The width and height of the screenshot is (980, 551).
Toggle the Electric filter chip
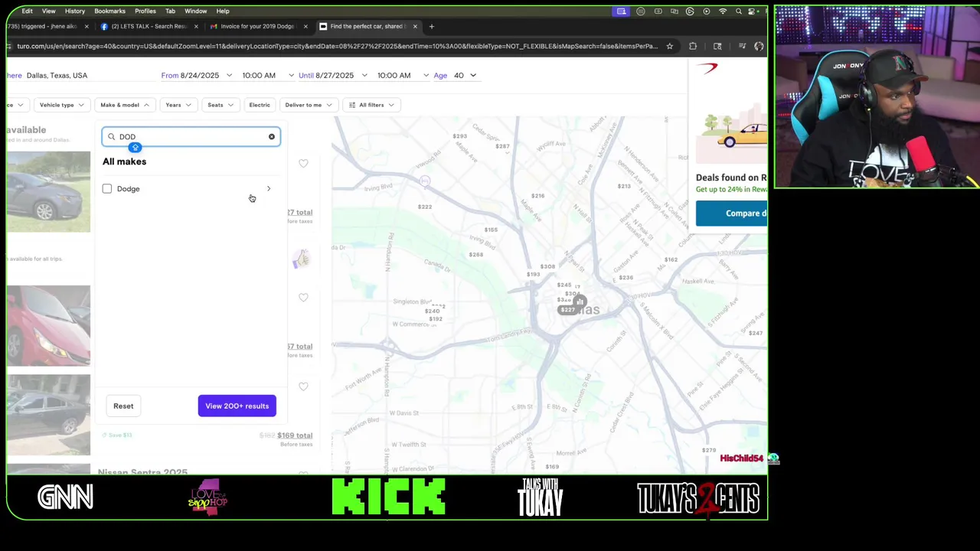click(x=260, y=105)
